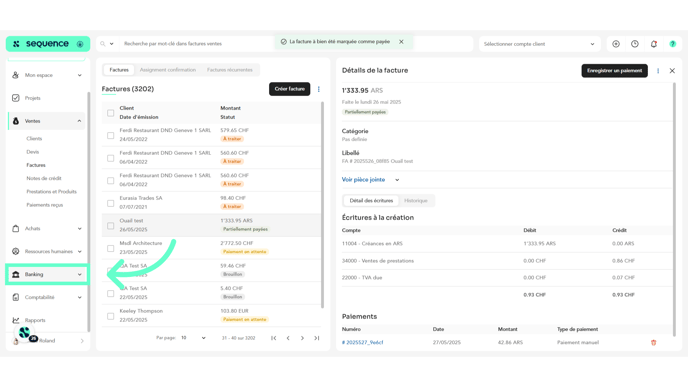The width and height of the screenshot is (688, 387).
Task: Open payment link # 2025527_9e6cf
Action: (x=362, y=343)
